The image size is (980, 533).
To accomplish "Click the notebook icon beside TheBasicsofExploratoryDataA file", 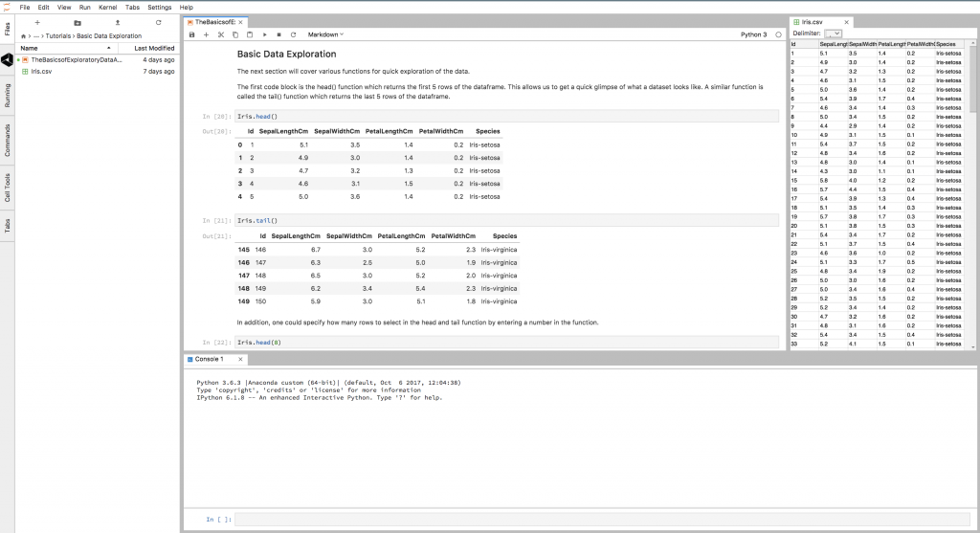I will click(25, 60).
